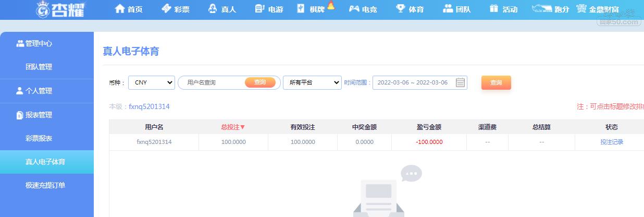Open the 首页 home menu item

[x=128, y=9]
